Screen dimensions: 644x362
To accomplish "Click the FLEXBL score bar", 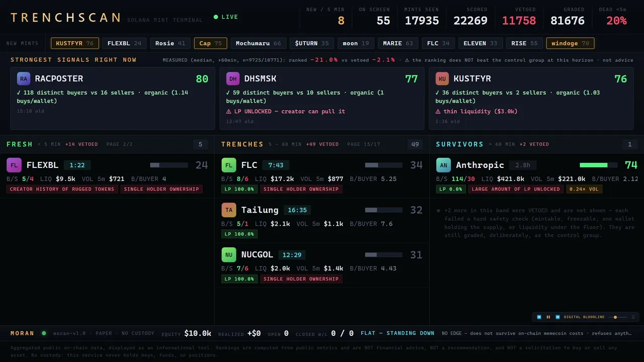I will (x=169, y=165).
